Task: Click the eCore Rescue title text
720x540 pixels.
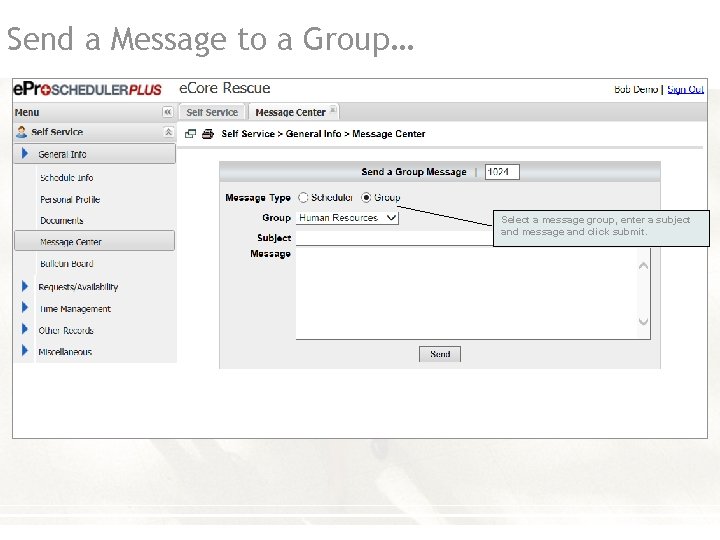Action: (225, 88)
